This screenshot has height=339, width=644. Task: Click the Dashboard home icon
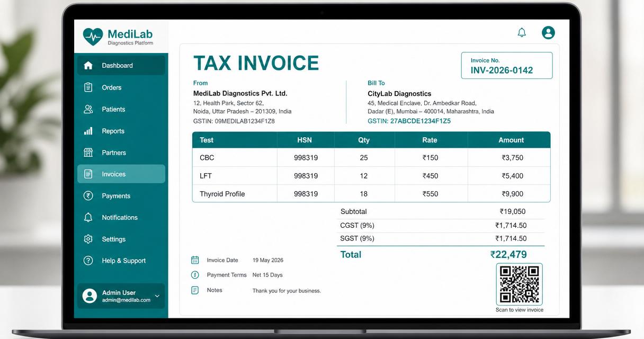click(88, 66)
